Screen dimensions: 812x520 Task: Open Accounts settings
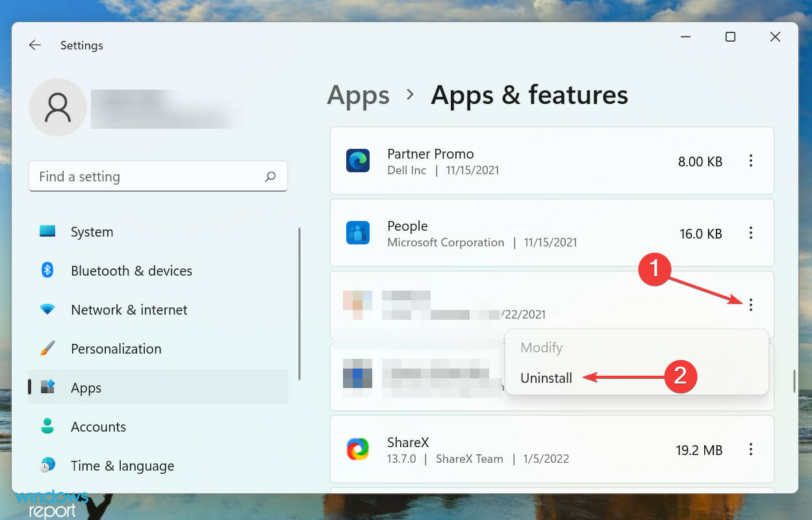point(158,426)
